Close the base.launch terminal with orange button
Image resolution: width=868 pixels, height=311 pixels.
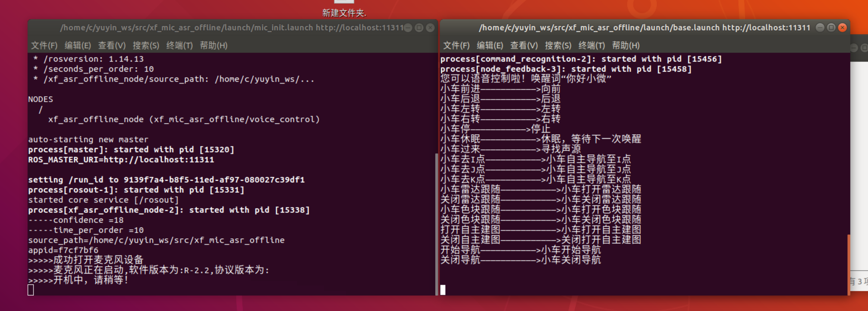pyautogui.click(x=842, y=28)
